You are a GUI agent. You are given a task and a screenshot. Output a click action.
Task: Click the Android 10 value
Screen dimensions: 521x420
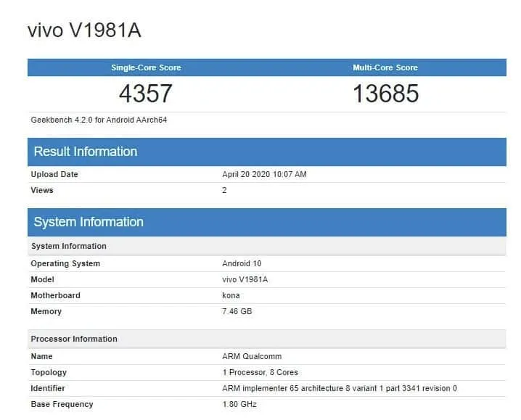pyautogui.click(x=242, y=263)
